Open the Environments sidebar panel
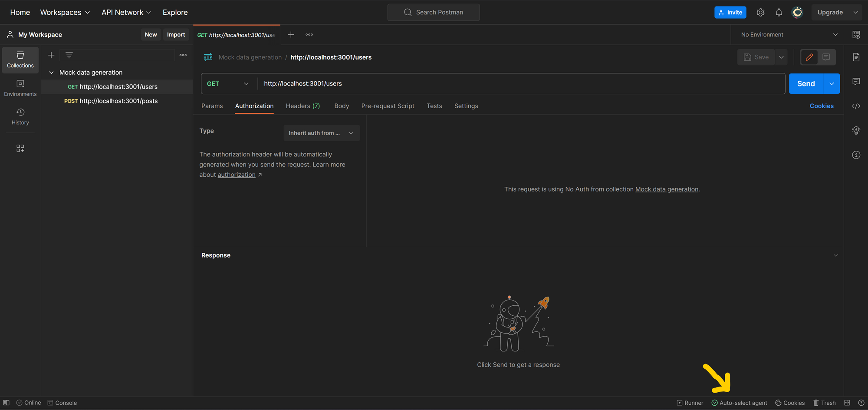 pyautogui.click(x=20, y=88)
